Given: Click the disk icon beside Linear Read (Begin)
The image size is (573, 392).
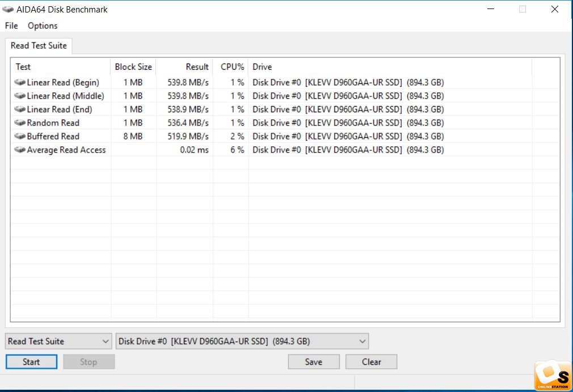Looking at the screenshot, I should (20, 82).
